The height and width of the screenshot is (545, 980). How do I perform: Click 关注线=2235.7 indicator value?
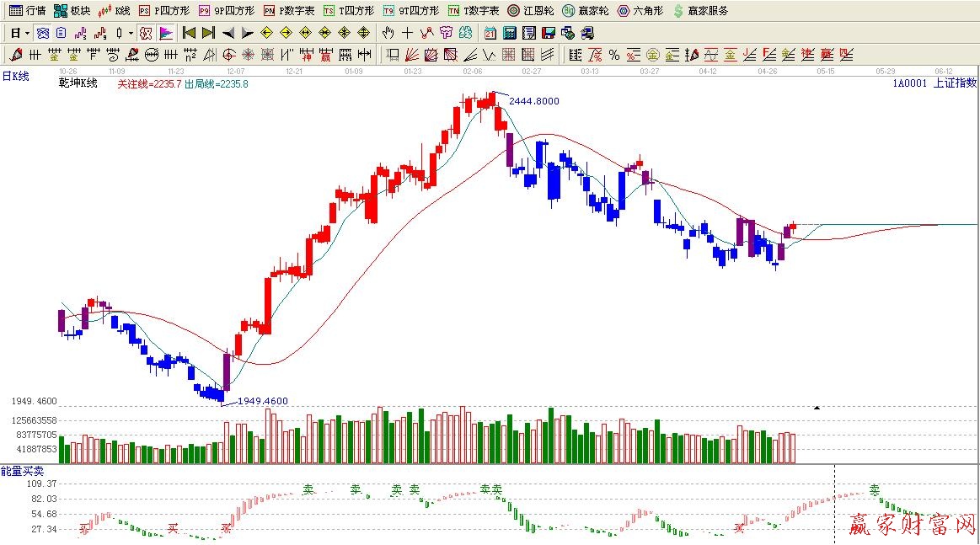[x=149, y=83]
